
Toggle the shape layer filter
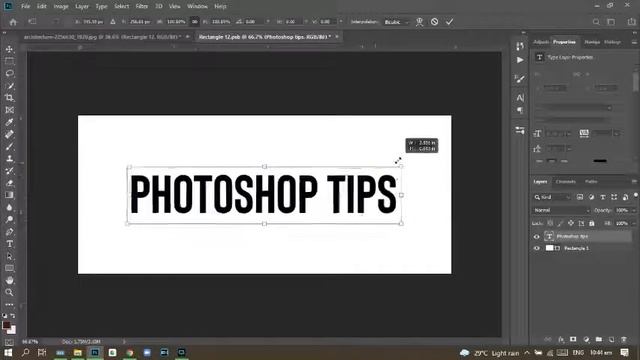[x=614, y=197]
